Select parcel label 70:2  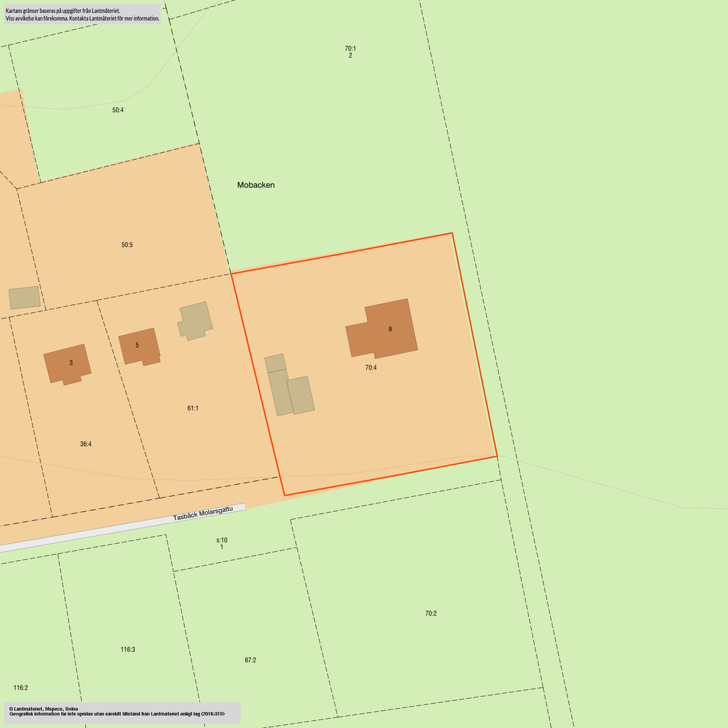tap(431, 614)
